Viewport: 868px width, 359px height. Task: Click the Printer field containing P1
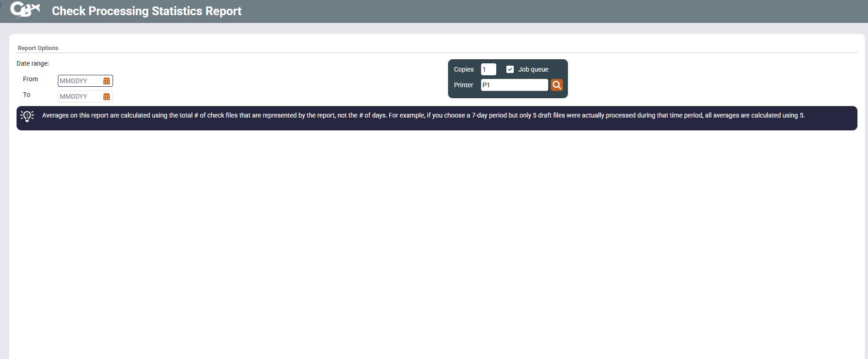click(x=514, y=85)
